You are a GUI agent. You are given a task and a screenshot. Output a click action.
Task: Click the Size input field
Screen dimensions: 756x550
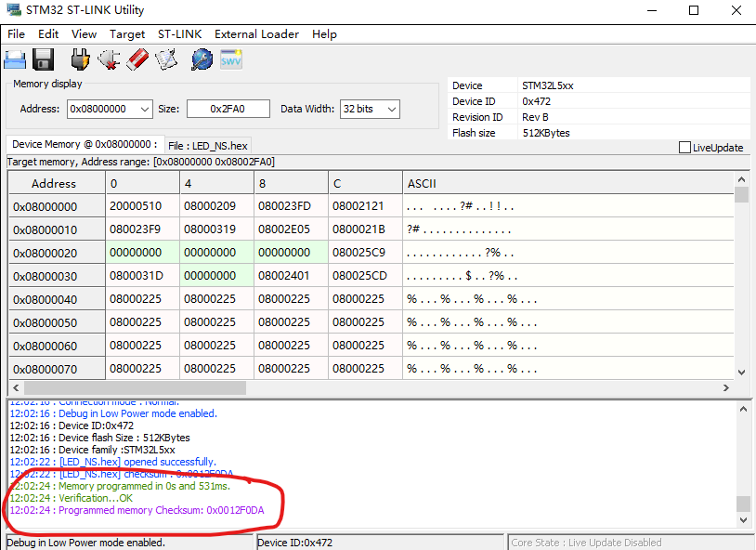(228, 109)
